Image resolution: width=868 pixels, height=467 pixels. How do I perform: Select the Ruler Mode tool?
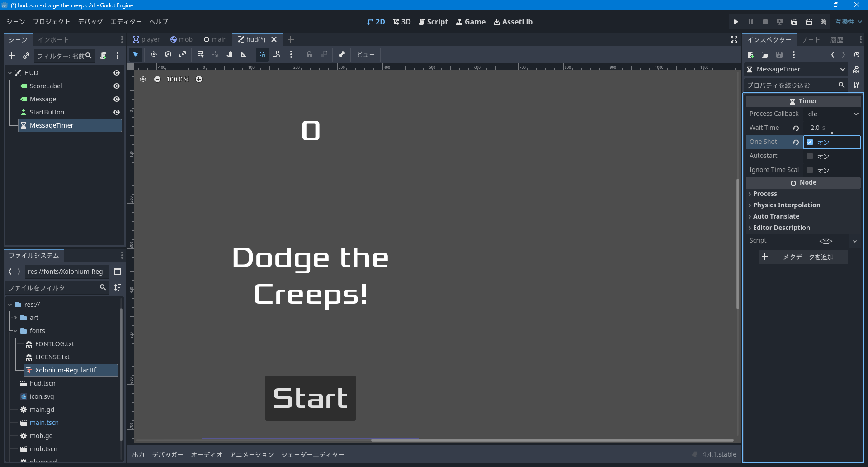pyautogui.click(x=244, y=55)
